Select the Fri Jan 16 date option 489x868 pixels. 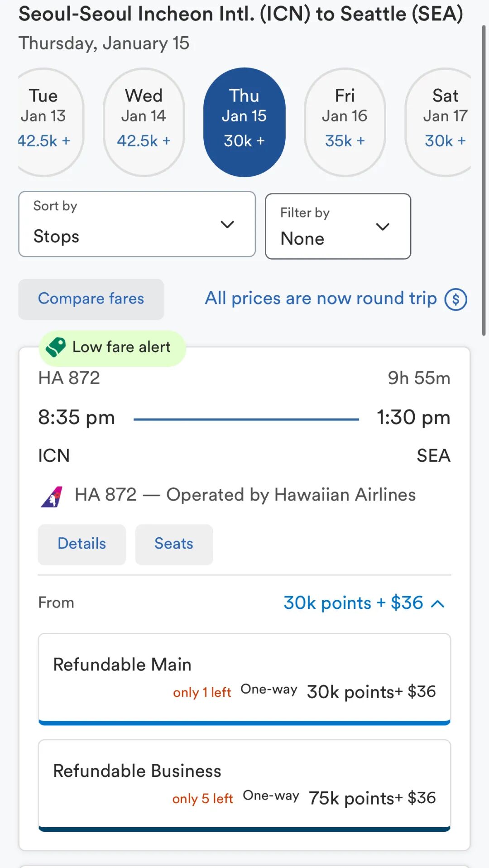pyautogui.click(x=345, y=122)
